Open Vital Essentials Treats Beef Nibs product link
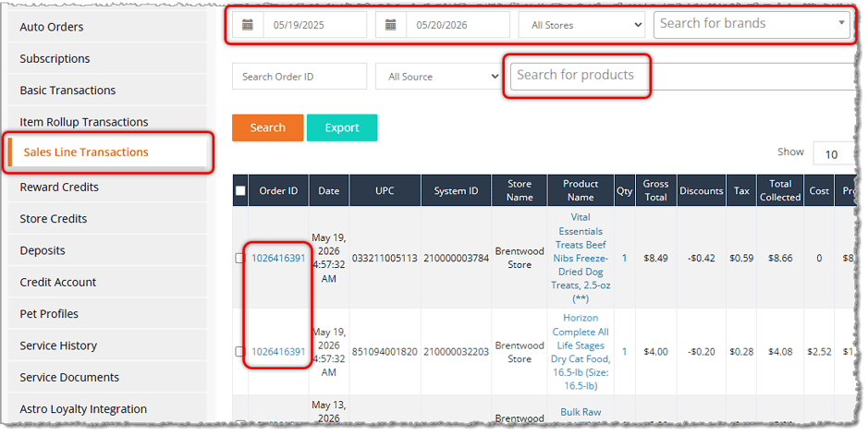868x436 pixels. coord(581,258)
